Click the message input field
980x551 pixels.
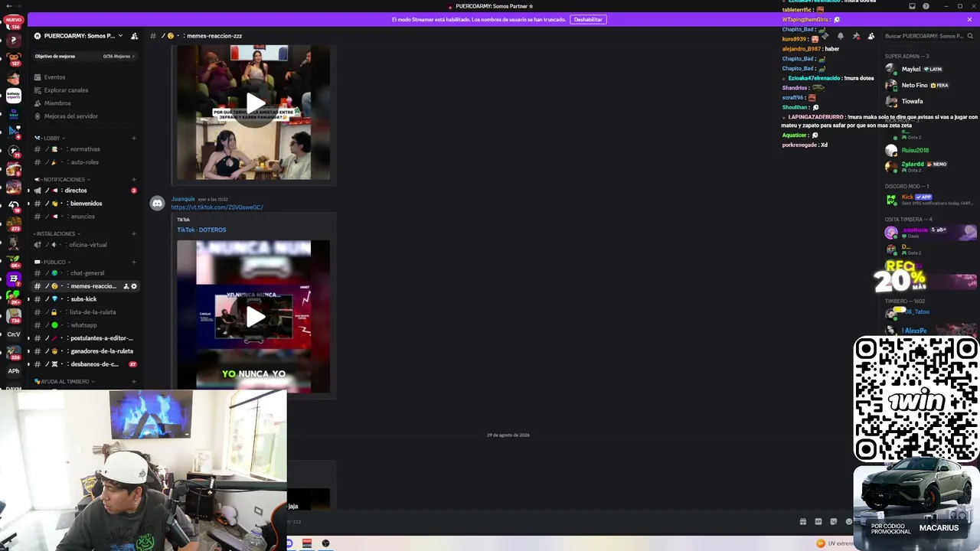click(x=536, y=522)
